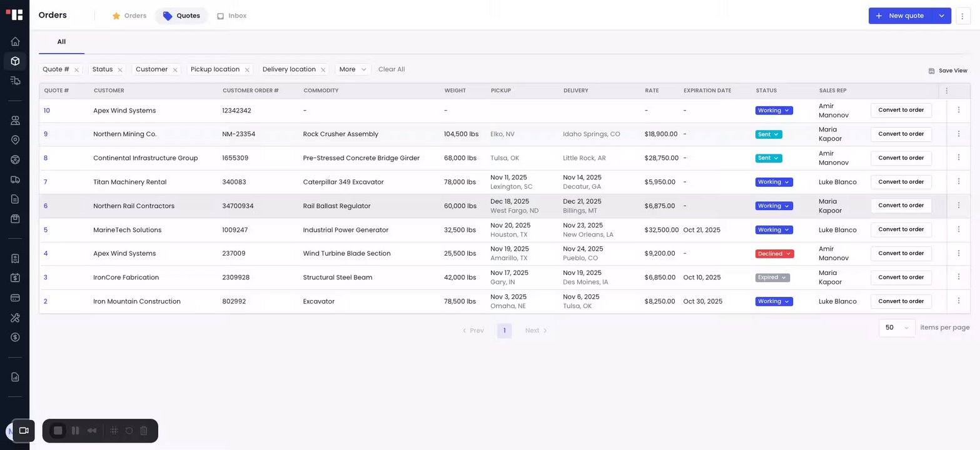Remove the Quote # filter
The image size is (980, 450).
[x=76, y=70]
